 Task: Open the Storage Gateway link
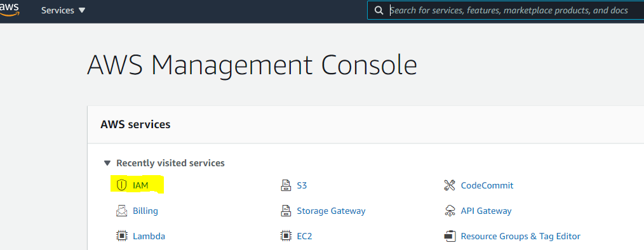[331, 211]
